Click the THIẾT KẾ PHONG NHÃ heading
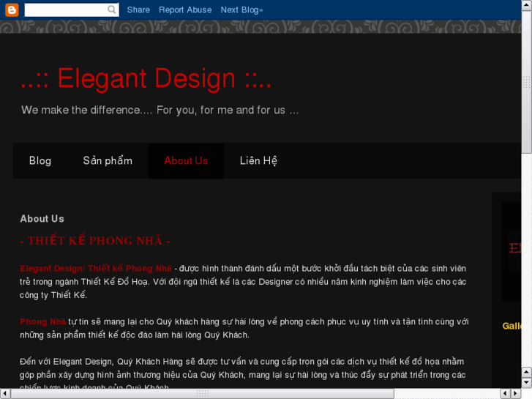Image resolution: width=532 pixels, height=399 pixels. click(95, 241)
